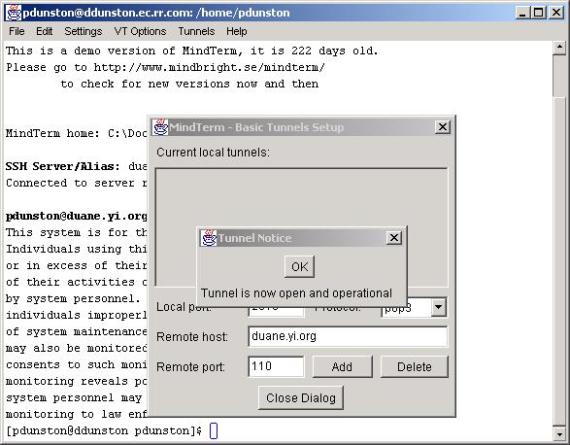Screen dimensions: 570x445
Task: Click the Remote port field showing 110
Action: [276, 366]
